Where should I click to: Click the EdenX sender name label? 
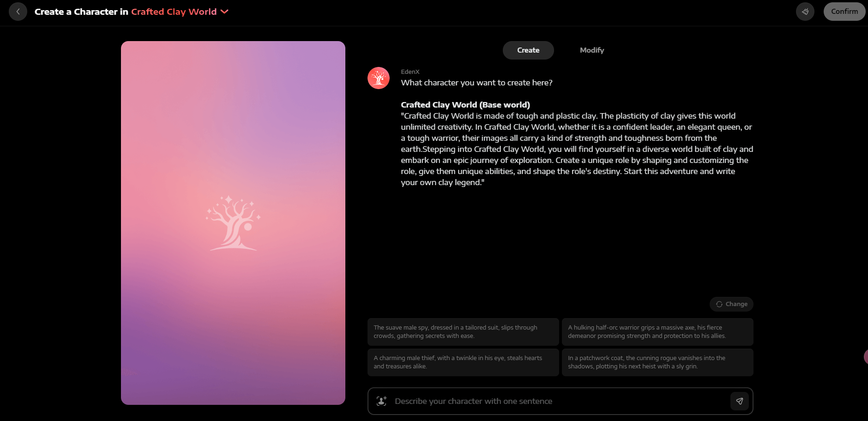(x=410, y=72)
